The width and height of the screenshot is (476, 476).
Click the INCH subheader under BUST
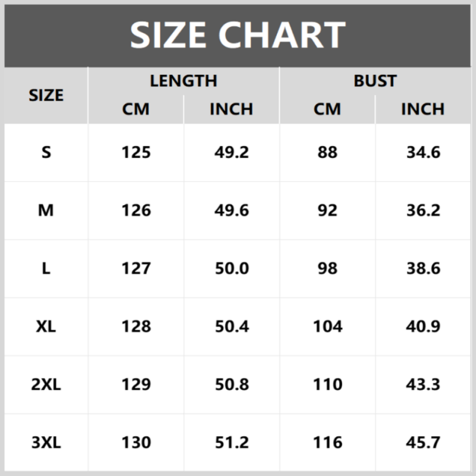coord(422,109)
